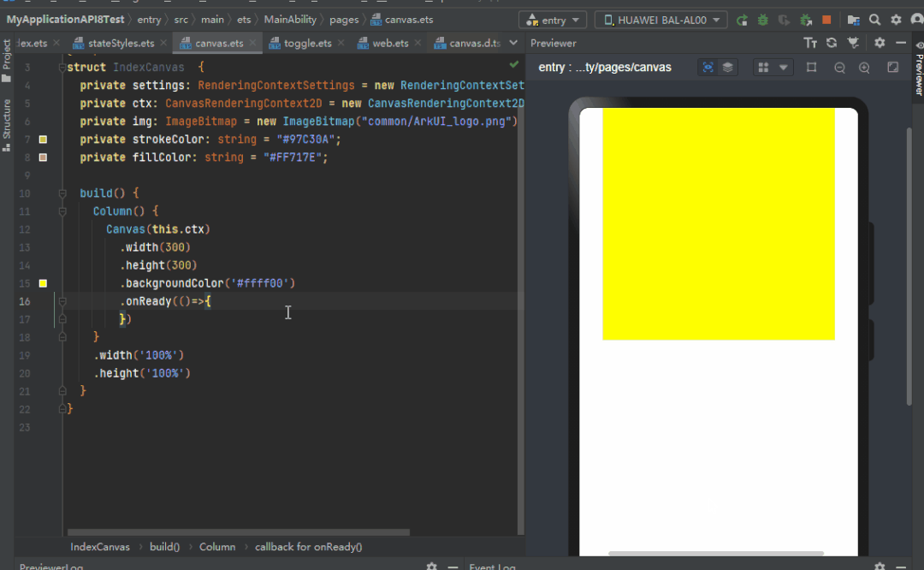Screen dimensions: 924x570
Task: Open Previewer panel settings gear
Action: [880, 43]
